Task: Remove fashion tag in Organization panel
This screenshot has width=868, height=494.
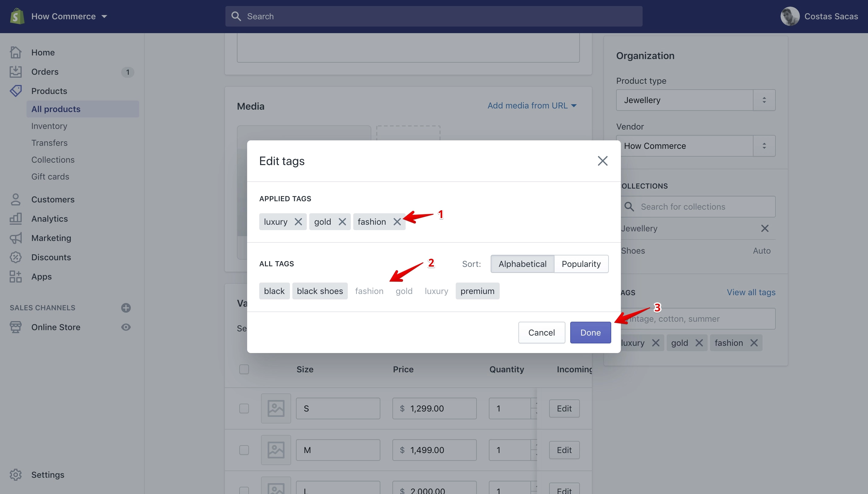Action: tap(753, 343)
